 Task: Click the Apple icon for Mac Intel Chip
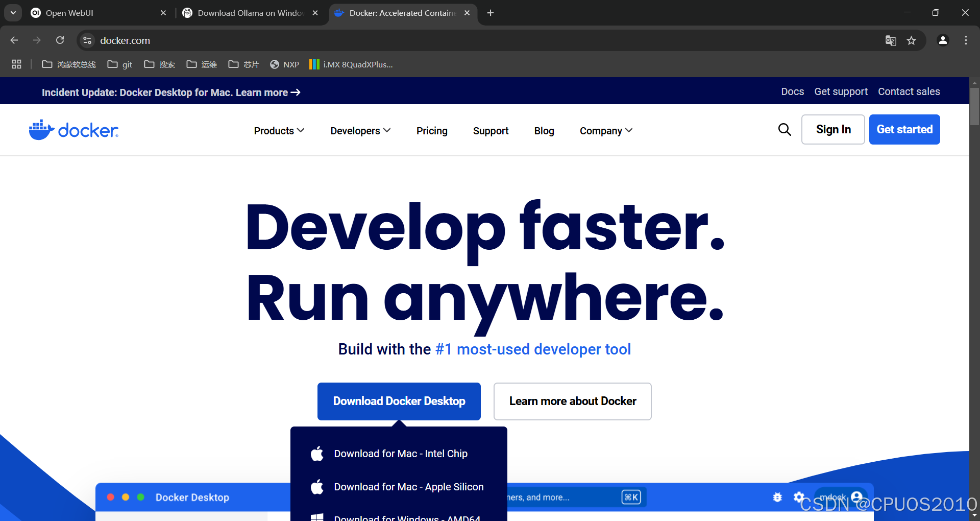click(x=317, y=454)
